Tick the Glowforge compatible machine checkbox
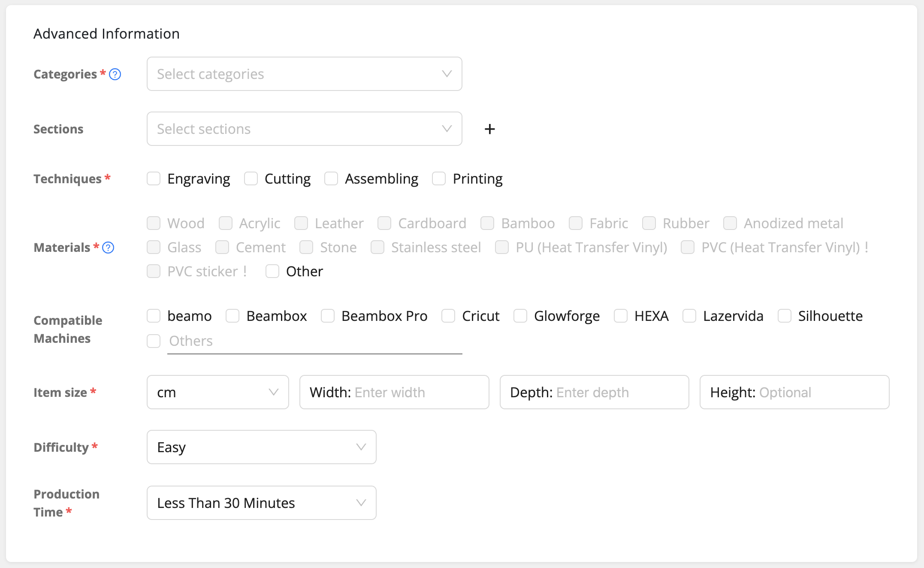This screenshot has width=924, height=568. (520, 316)
